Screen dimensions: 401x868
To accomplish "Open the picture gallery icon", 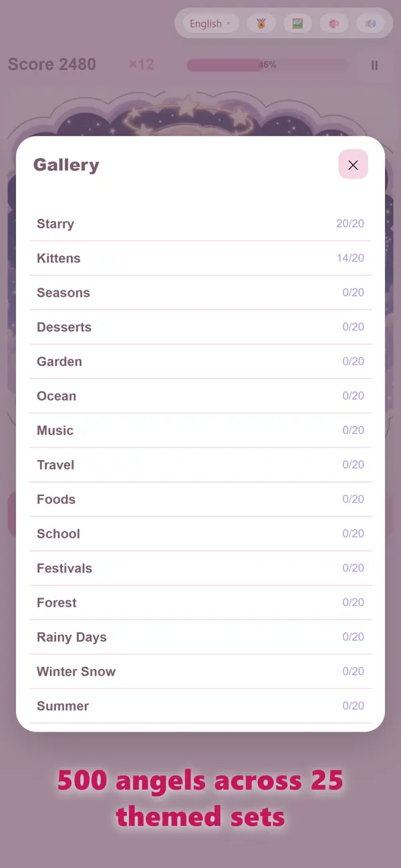I will [x=297, y=23].
